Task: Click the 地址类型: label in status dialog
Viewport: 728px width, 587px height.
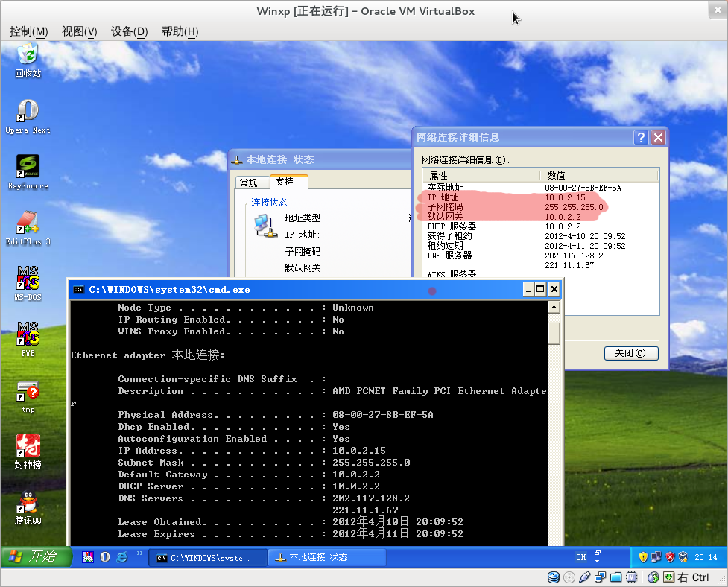Action: (304, 218)
